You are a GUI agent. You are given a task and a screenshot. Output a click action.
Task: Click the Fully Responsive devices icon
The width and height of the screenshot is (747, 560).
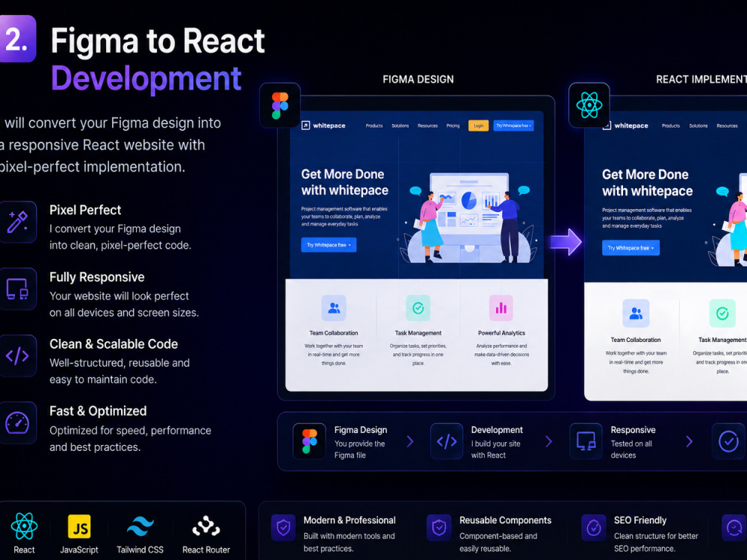(18, 289)
